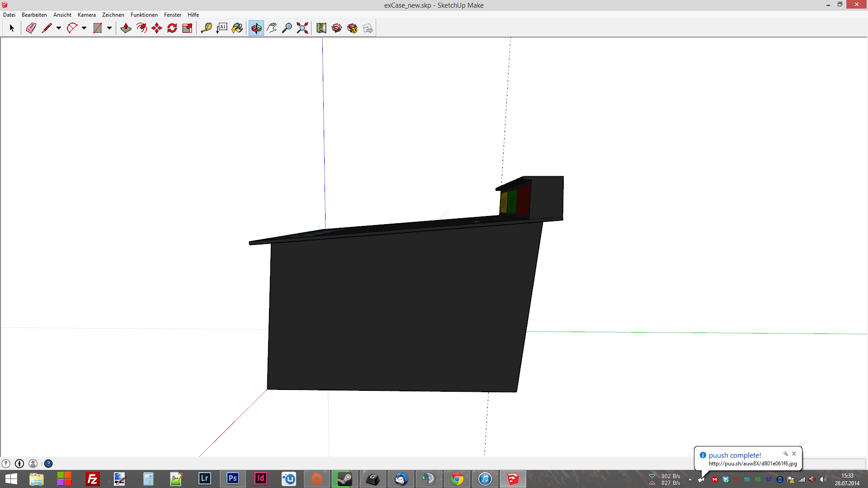Open Photoshop from the taskbar
The width and height of the screenshot is (868, 488).
pos(233,479)
